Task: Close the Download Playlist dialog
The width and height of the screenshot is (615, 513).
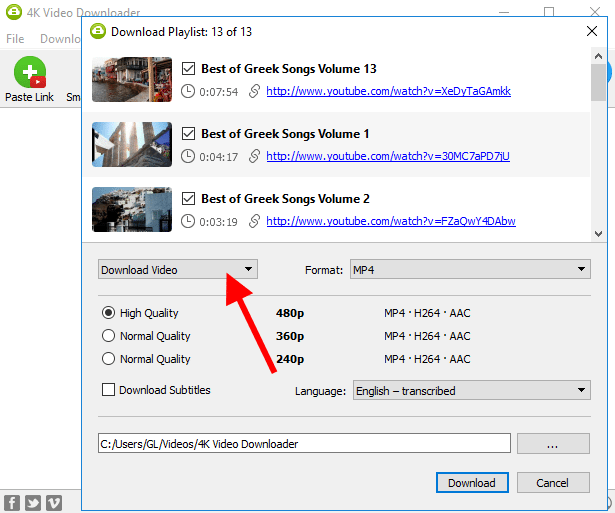Action: tap(592, 31)
